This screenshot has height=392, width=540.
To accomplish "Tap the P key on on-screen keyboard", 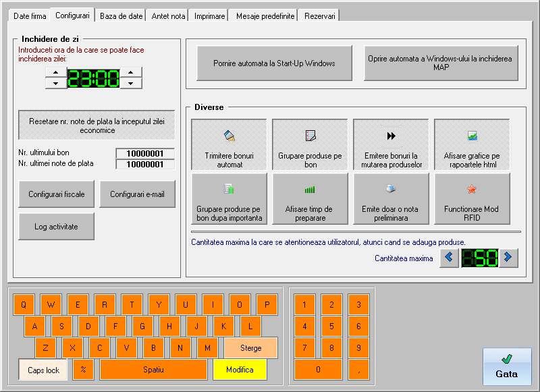I will 267,304.
